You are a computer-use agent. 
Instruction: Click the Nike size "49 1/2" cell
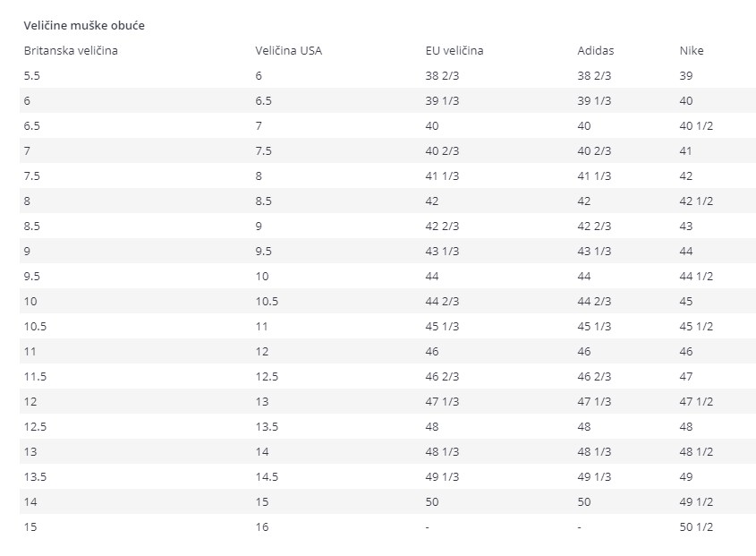(x=696, y=501)
